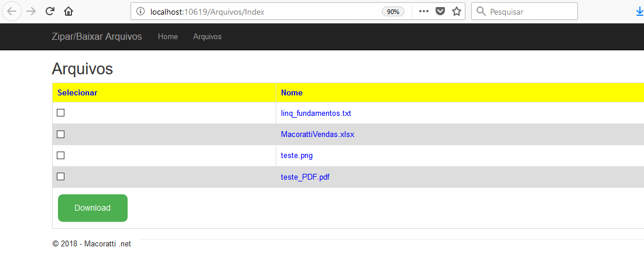The width and height of the screenshot is (644, 254).
Task: Click the green Download button
Action: click(x=93, y=208)
